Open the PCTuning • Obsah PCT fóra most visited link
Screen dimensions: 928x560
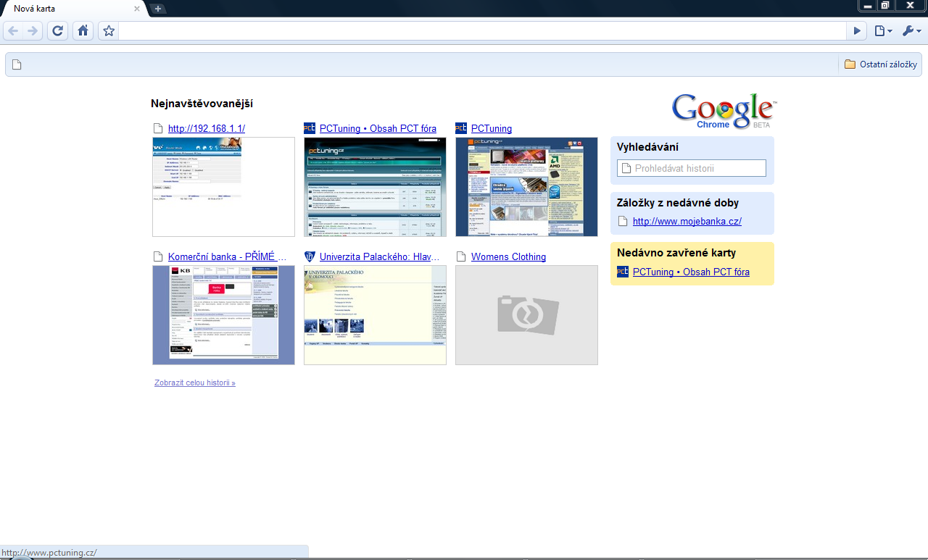378,128
